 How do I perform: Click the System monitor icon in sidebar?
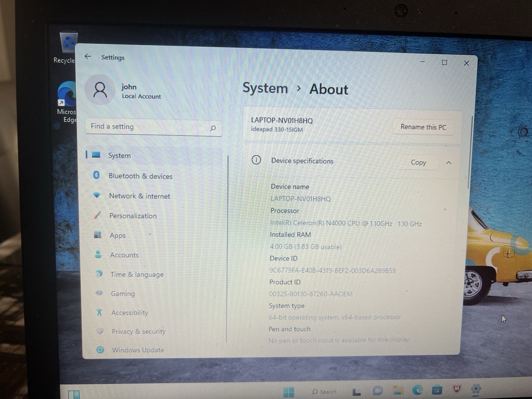[x=96, y=155]
